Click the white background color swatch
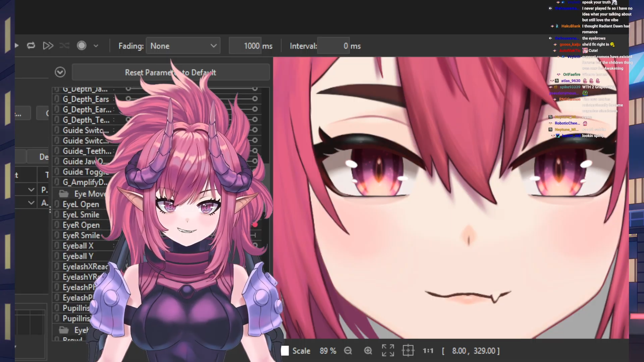Screen dimensions: 644x362 (x=285, y=351)
